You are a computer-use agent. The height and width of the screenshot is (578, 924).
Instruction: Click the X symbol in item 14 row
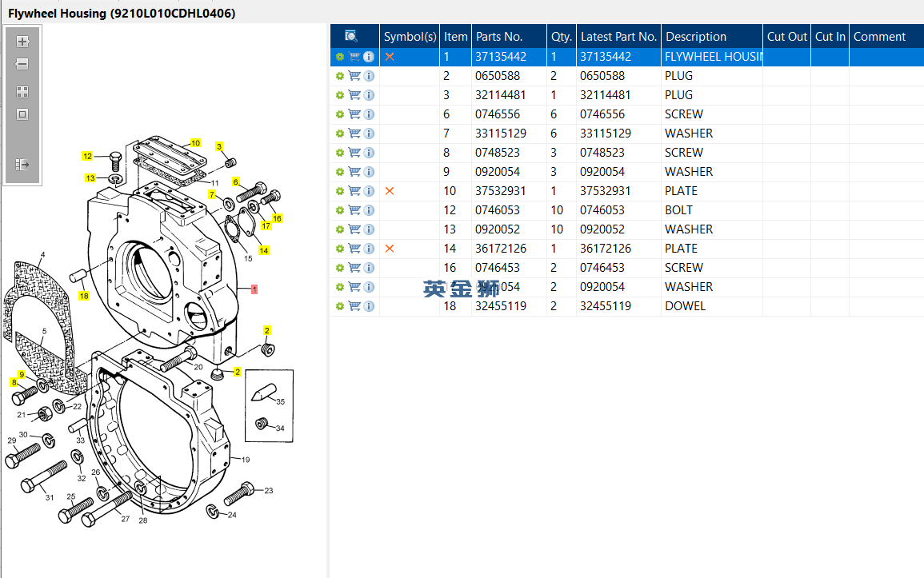pyautogui.click(x=390, y=249)
